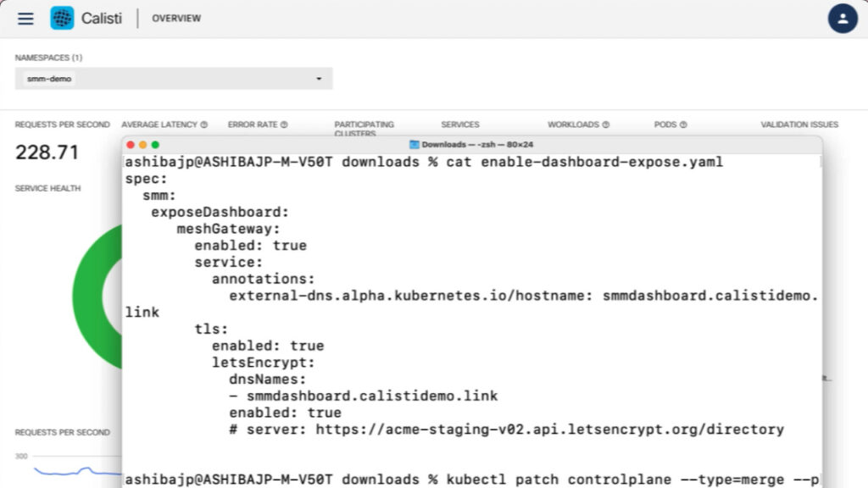This screenshot has width=868, height=488.
Task: Minimize the terminal with yellow button
Action: (142, 144)
